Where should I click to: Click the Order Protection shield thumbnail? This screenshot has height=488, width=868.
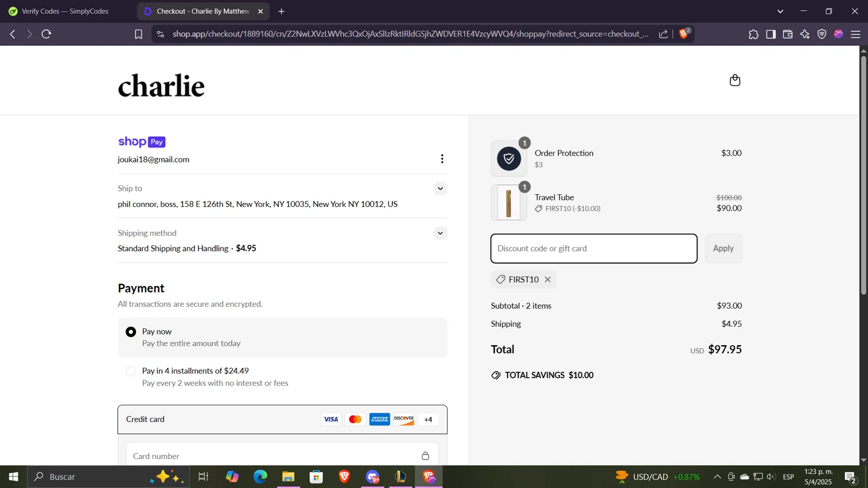click(x=509, y=159)
